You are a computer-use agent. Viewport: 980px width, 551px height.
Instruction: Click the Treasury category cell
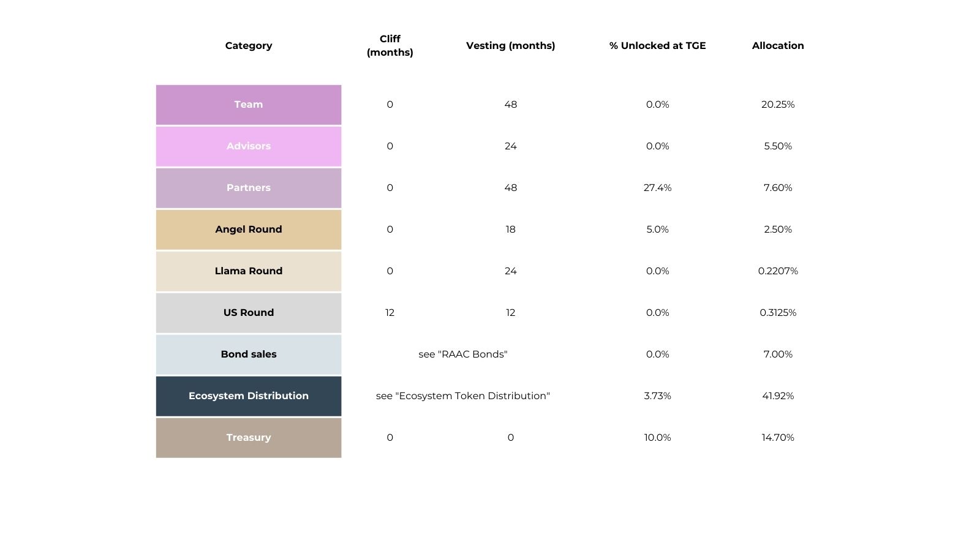click(x=249, y=438)
